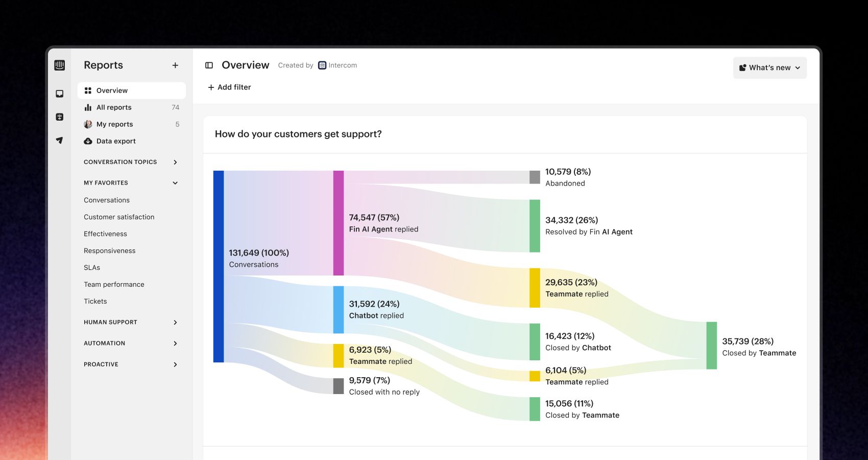This screenshot has height=460, width=868.
Task: Expand the Conversation Topics section
Action: [x=175, y=162]
